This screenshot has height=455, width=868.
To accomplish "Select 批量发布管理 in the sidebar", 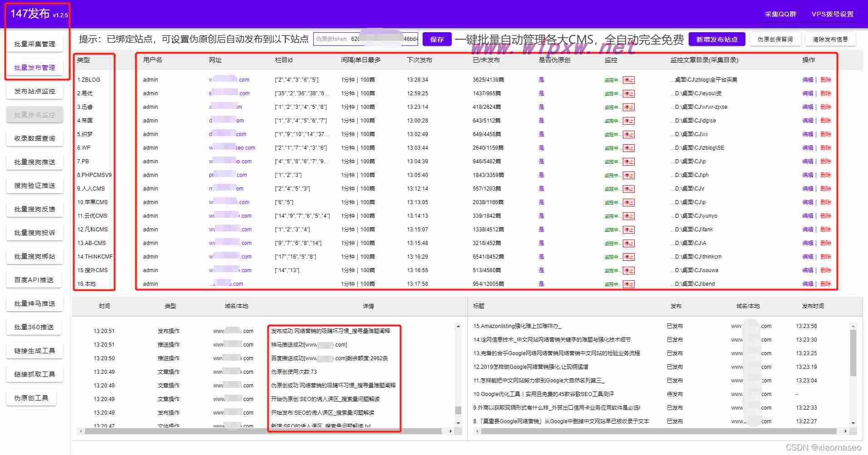I will tap(35, 68).
